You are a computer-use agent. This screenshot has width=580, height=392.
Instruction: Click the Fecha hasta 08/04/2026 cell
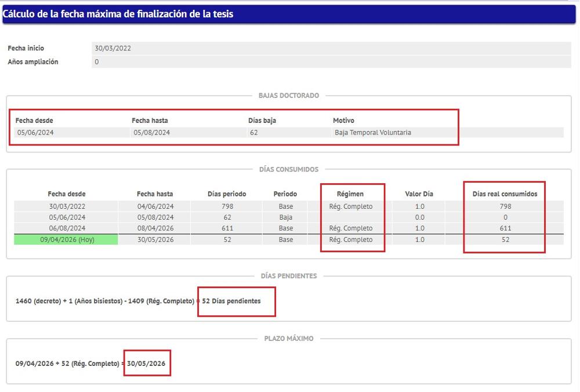(155, 228)
